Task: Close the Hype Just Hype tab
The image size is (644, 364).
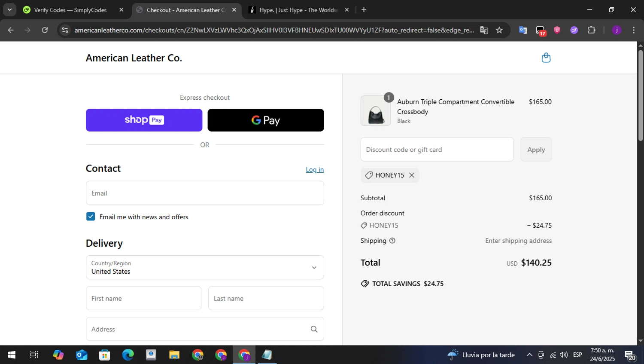Action: point(347,10)
